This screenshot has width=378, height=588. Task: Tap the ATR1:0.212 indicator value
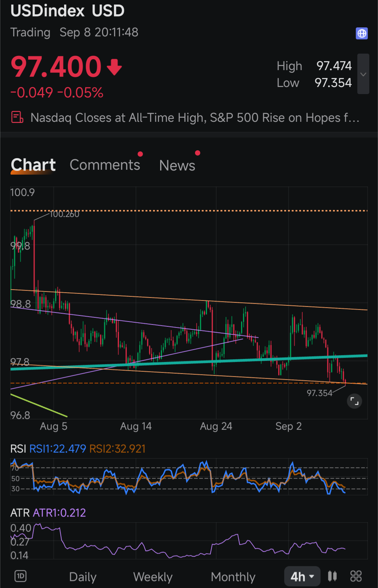(x=60, y=513)
